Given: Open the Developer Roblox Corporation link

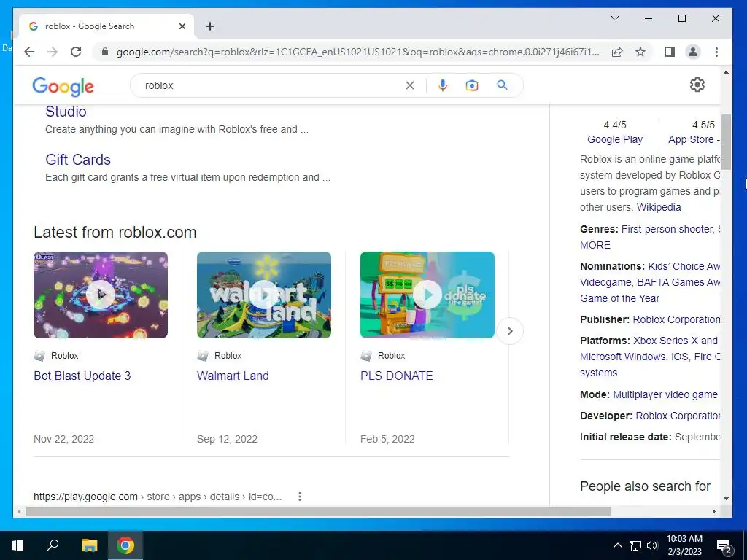Looking at the screenshot, I should click(x=678, y=416).
